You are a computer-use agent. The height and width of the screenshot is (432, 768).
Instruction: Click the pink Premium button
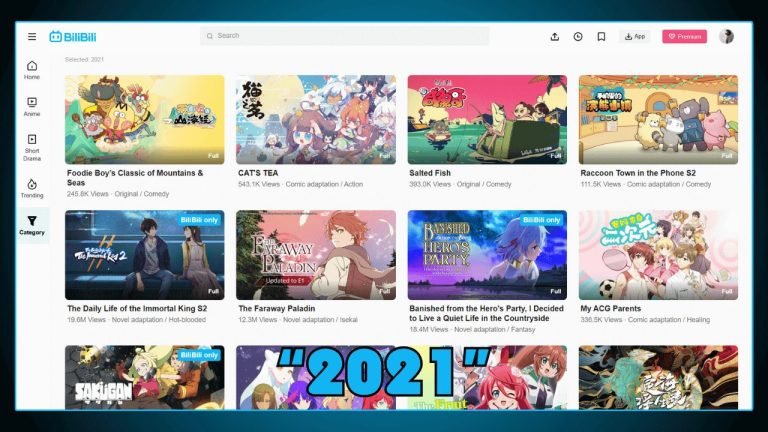pyautogui.click(x=684, y=36)
